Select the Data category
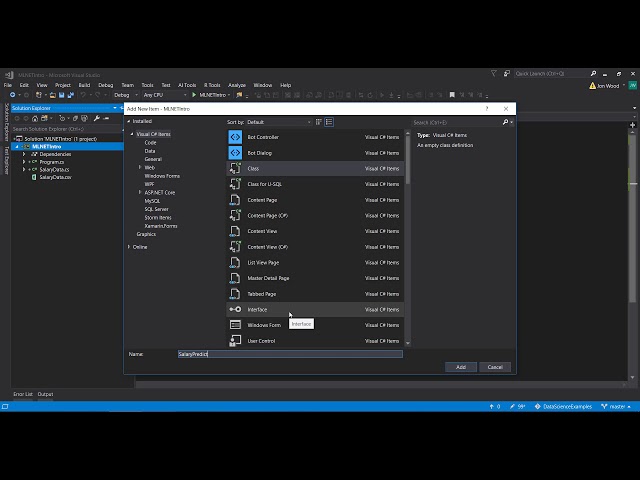The image size is (640, 480). [150, 151]
